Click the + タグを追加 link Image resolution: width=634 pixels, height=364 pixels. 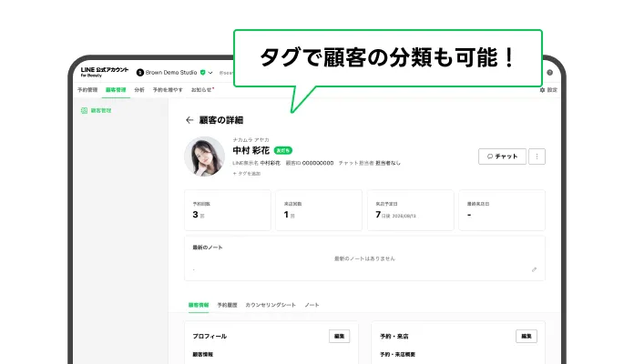pyautogui.click(x=247, y=173)
